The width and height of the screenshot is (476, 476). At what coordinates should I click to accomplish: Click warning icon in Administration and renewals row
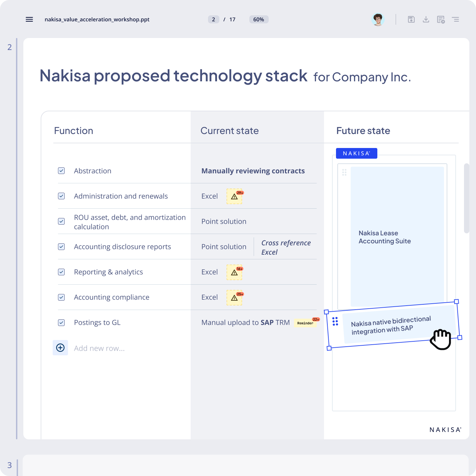point(234,196)
